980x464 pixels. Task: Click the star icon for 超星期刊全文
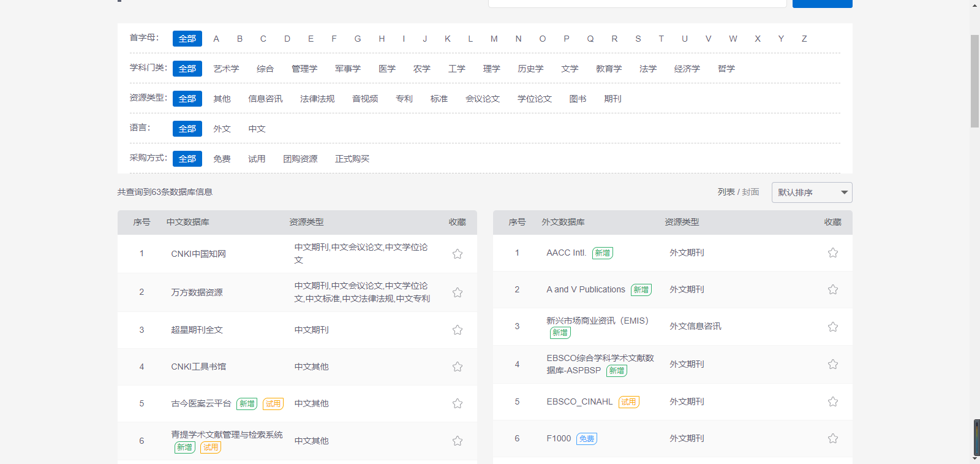tap(457, 330)
